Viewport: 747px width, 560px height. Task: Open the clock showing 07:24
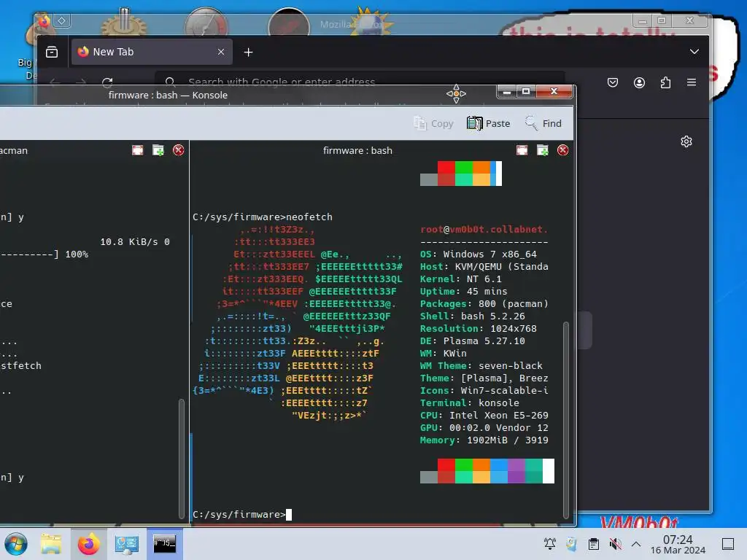pyautogui.click(x=678, y=544)
